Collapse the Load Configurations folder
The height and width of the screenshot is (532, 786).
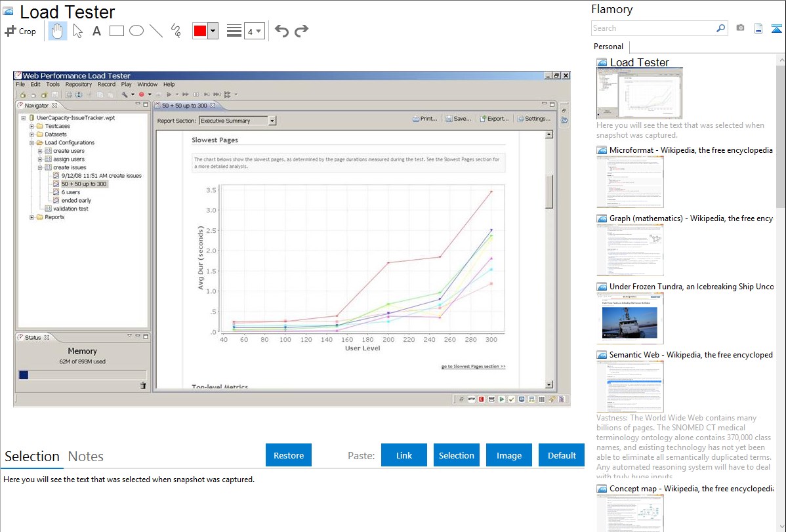point(31,143)
